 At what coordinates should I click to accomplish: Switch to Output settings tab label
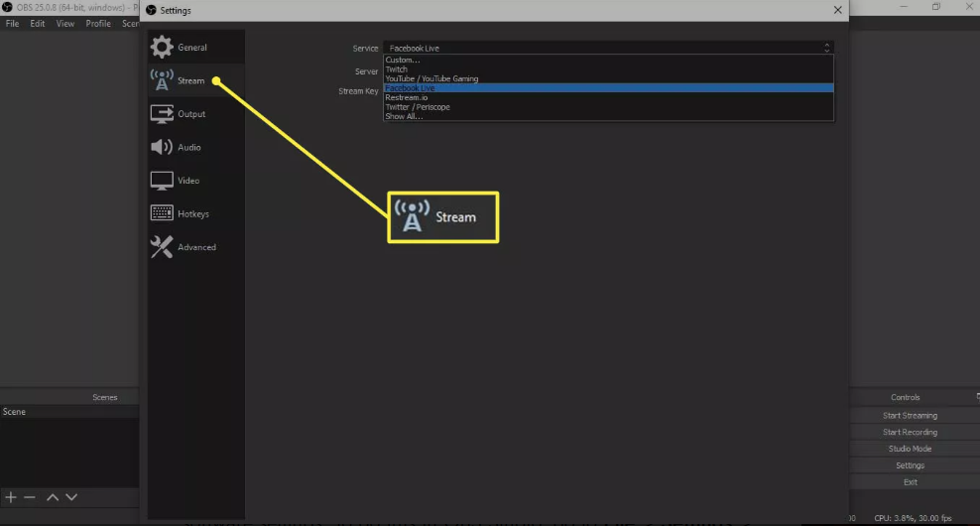(x=191, y=114)
